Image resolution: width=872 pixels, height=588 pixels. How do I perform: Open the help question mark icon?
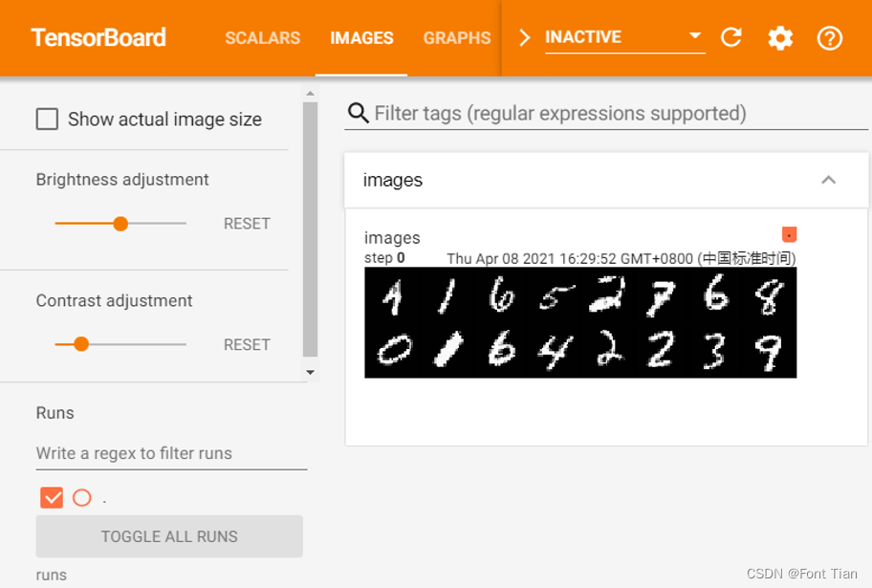point(830,38)
